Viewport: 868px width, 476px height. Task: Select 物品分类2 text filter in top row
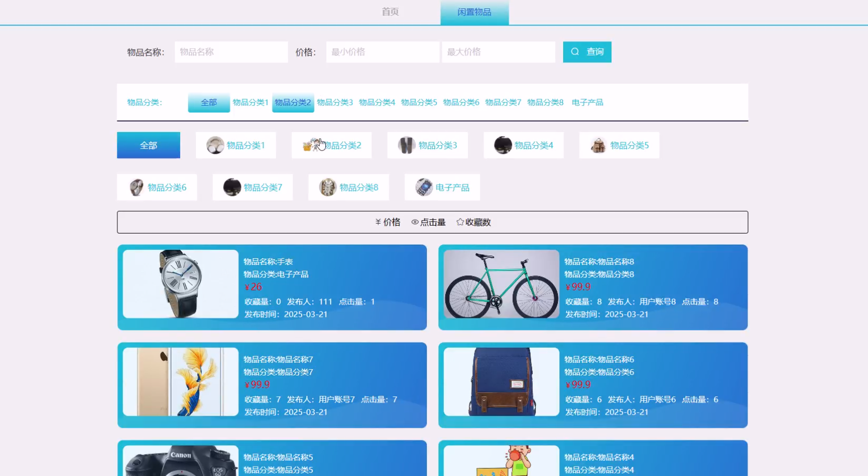(x=293, y=103)
